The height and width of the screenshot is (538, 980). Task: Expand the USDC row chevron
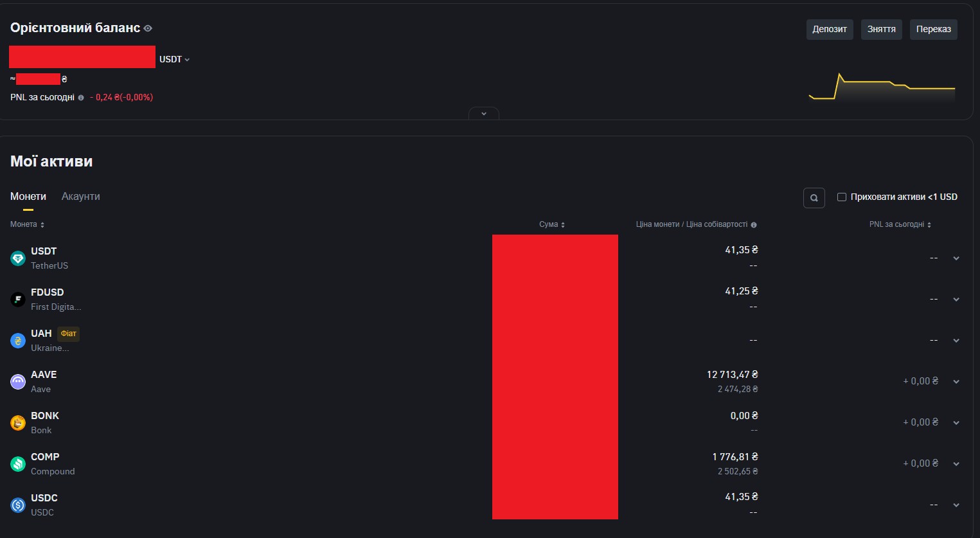click(x=956, y=505)
